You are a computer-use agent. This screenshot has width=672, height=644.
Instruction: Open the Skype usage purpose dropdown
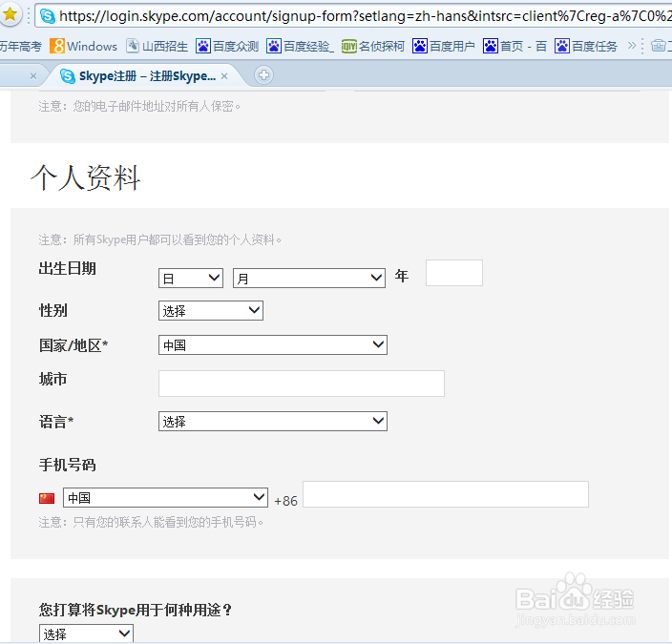point(86,634)
